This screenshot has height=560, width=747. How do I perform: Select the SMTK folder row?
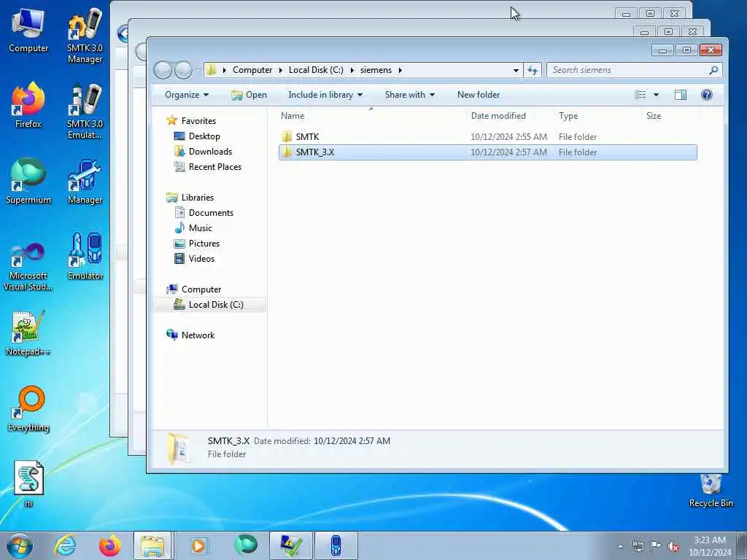(488, 136)
